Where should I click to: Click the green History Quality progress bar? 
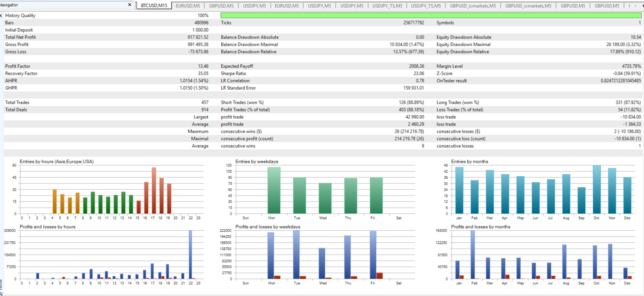coord(431,15)
